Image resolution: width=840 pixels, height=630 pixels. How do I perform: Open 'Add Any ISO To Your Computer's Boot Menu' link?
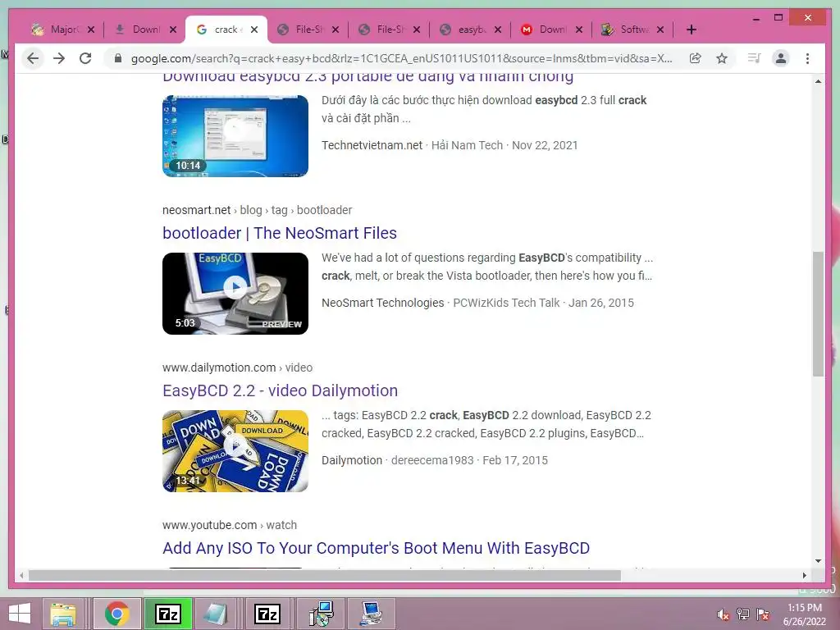click(376, 548)
